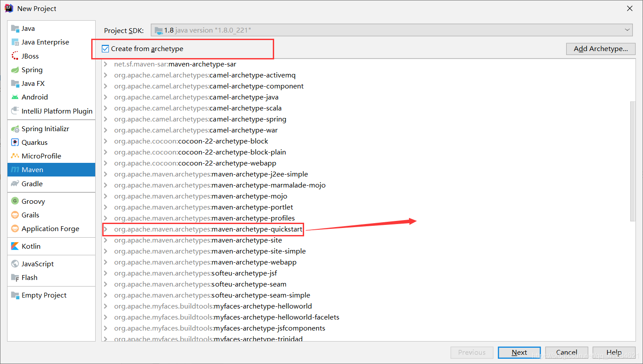The width and height of the screenshot is (643, 364).
Task: Click the JBoss red dots icon
Action: (15, 56)
